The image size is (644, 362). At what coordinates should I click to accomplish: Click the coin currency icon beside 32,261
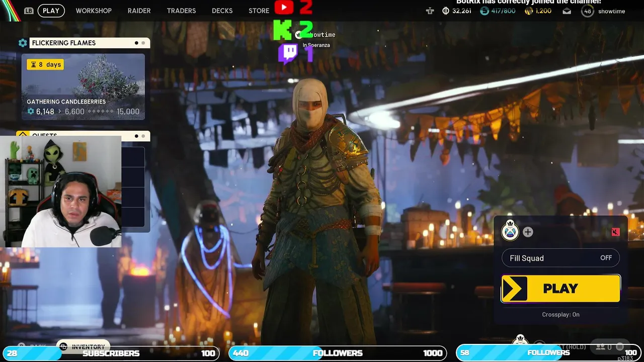(x=445, y=11)
